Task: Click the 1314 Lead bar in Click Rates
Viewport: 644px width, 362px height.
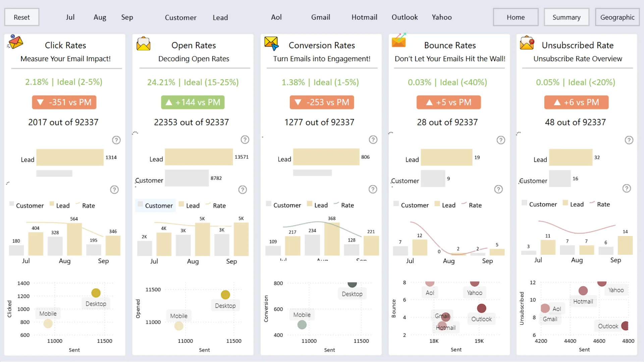Action: pyautogui.click(x=70, y=157)
